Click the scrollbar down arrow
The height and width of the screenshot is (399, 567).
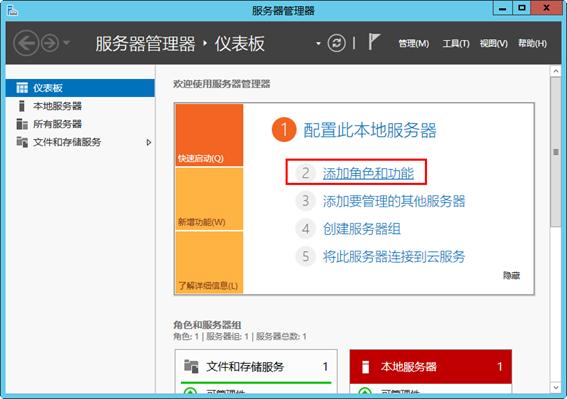click(x=556, y=387)
